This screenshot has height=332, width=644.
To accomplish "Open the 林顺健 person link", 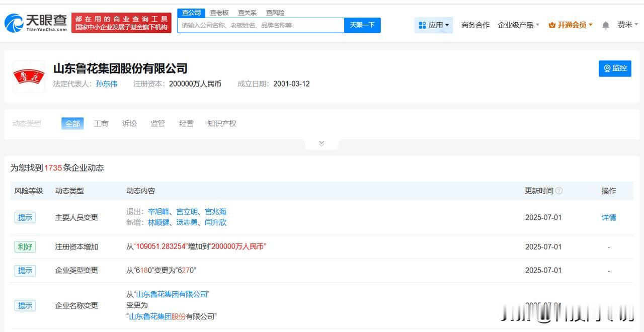I will click(x=159, y=222).
